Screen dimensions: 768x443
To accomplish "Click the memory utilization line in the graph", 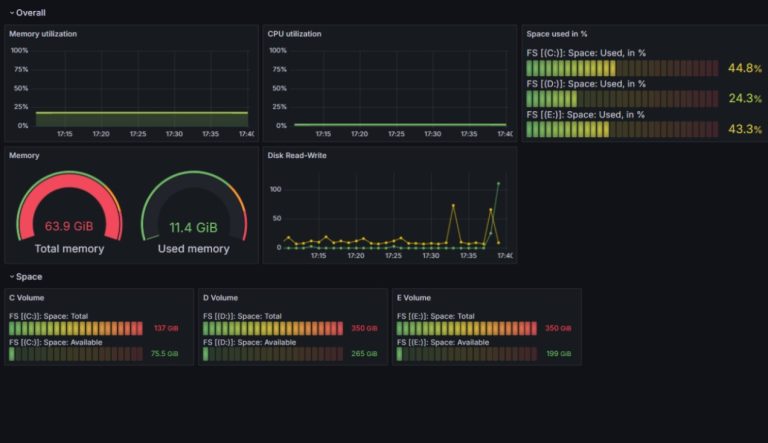I will 140,113.
